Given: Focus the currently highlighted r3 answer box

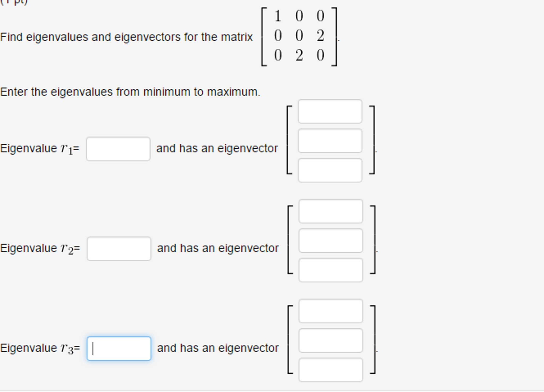Looking at the screenshot, I should tap(119, 348).
